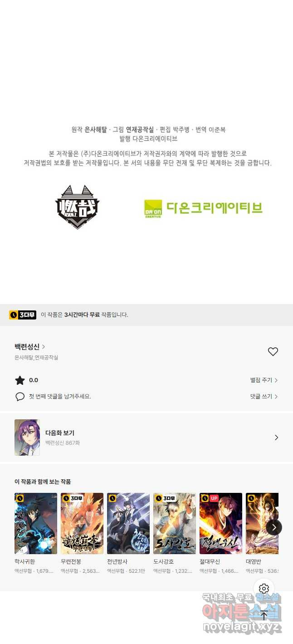Click the 3다무 clock badge in banner
293x644 pixels.
(23, 315)
